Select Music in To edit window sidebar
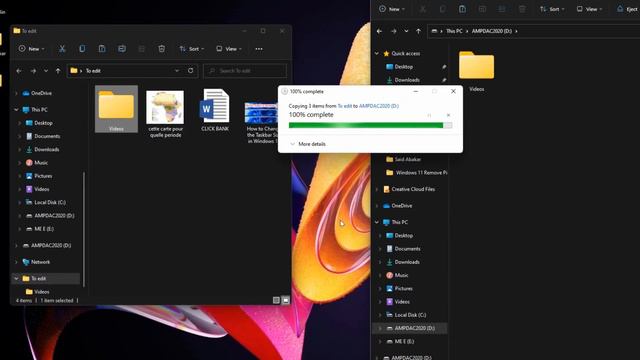The height and width of the screenshot is (360, 640). point(41,163)
